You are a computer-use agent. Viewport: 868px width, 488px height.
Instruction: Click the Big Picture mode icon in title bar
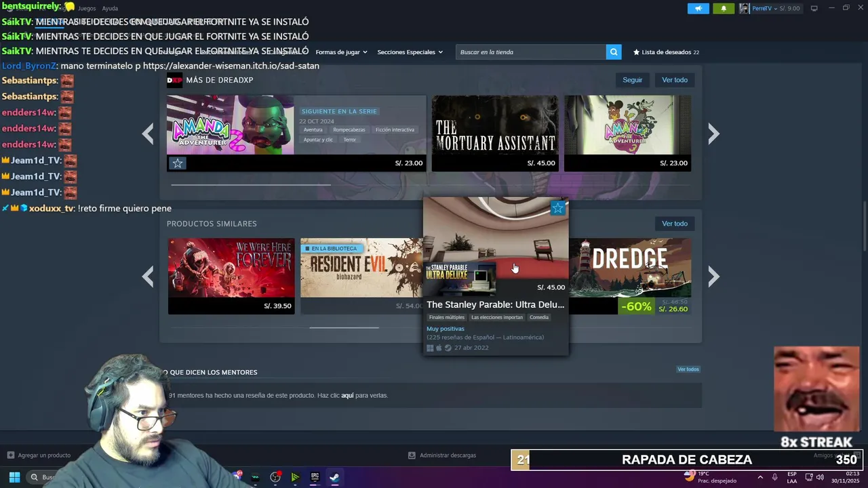pyautogui.click(x=814, y=8)
